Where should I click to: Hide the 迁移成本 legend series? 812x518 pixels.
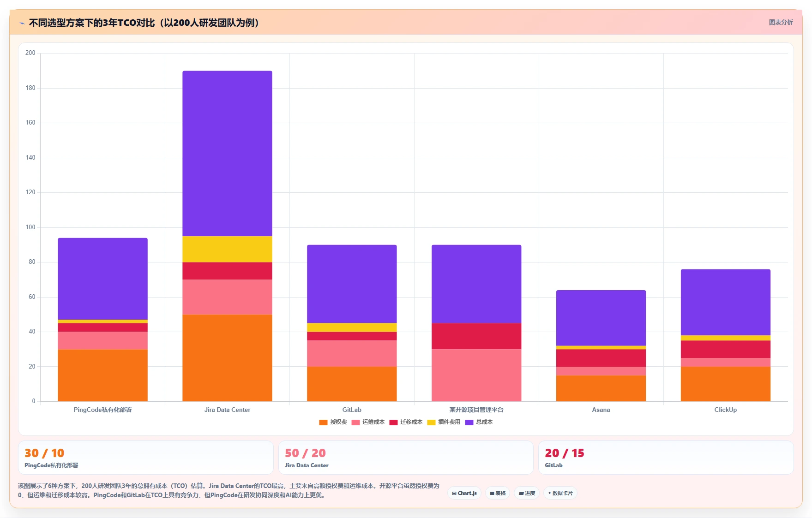coord(406,422)
